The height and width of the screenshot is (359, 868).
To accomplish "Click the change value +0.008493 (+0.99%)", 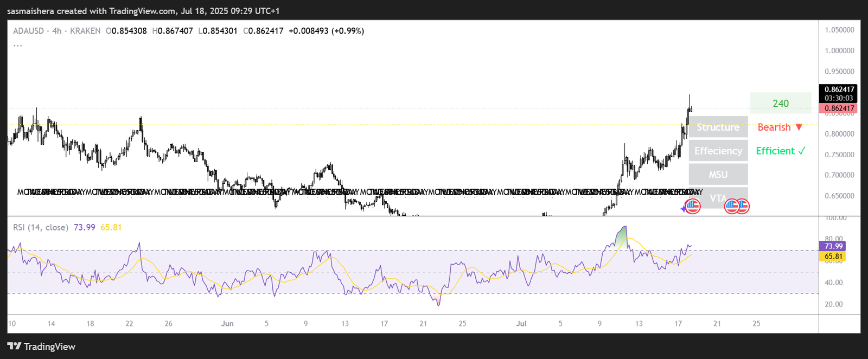I will (x=326, y=31).
